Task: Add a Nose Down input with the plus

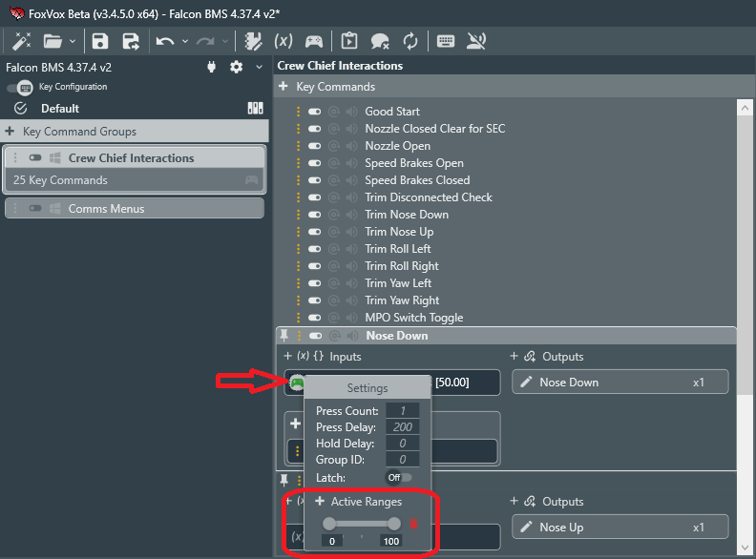Action: [288, 356]
